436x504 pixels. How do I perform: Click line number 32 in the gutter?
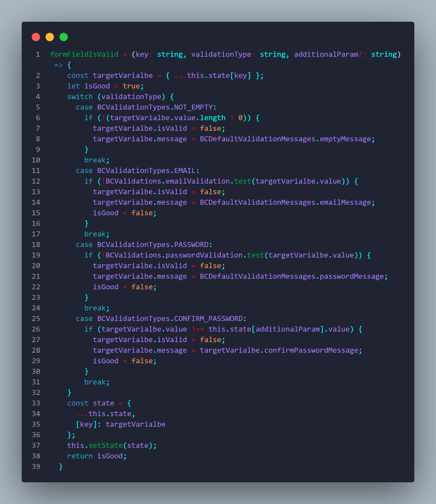pyautogui.click(x=36, y=392)
